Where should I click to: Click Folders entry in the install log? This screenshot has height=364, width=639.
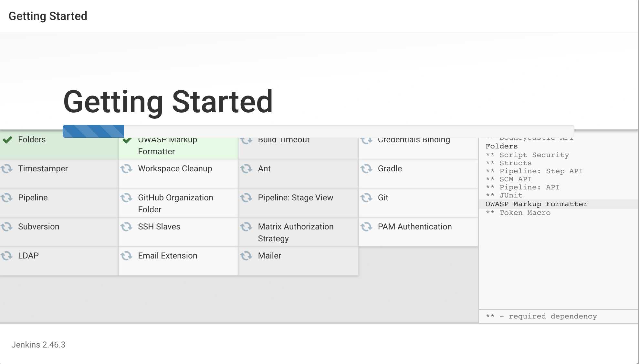[x=501, y=147]
